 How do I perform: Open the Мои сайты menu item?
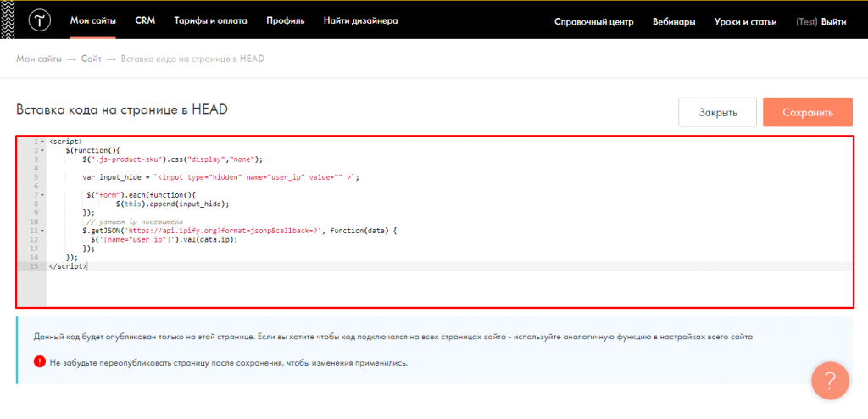(x=93, y=21)
